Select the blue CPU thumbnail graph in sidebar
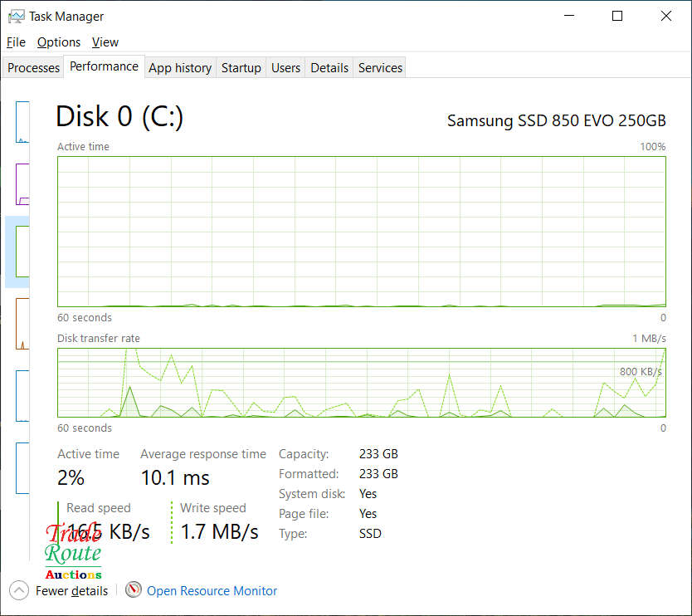The image size is (692, 616). tap(22, 122)
